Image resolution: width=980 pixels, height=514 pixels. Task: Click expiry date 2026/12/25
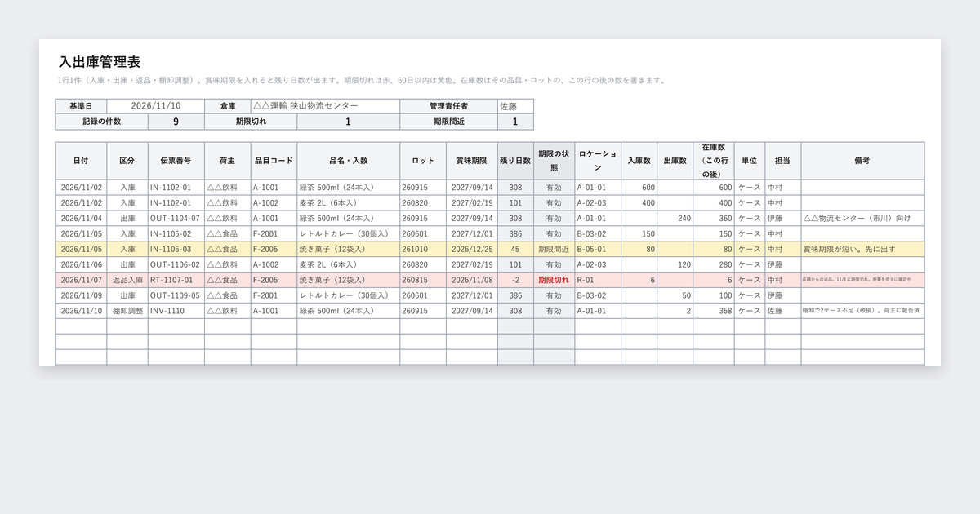point(472,250)
